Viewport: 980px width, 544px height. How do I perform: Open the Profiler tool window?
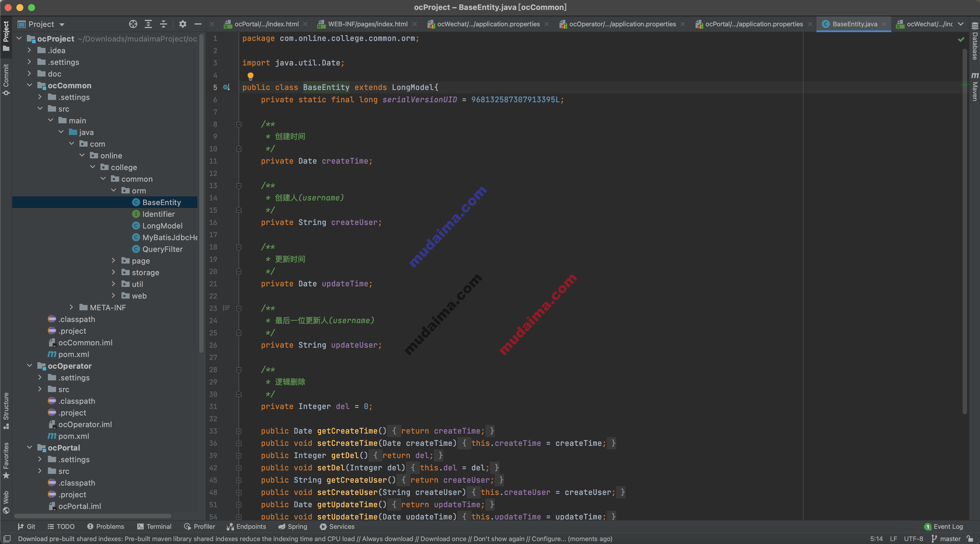tap(199, 526)
